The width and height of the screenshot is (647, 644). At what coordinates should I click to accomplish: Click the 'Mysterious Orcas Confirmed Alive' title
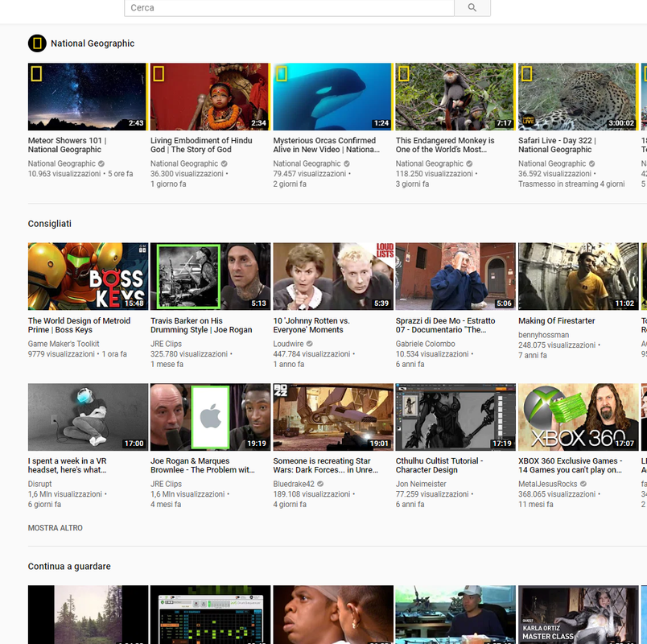point(327,145)
